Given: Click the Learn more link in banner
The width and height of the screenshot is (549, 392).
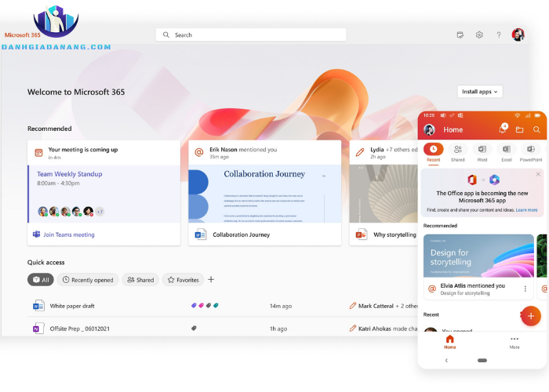Looking at the screenshot, I should tap(526, 210).
